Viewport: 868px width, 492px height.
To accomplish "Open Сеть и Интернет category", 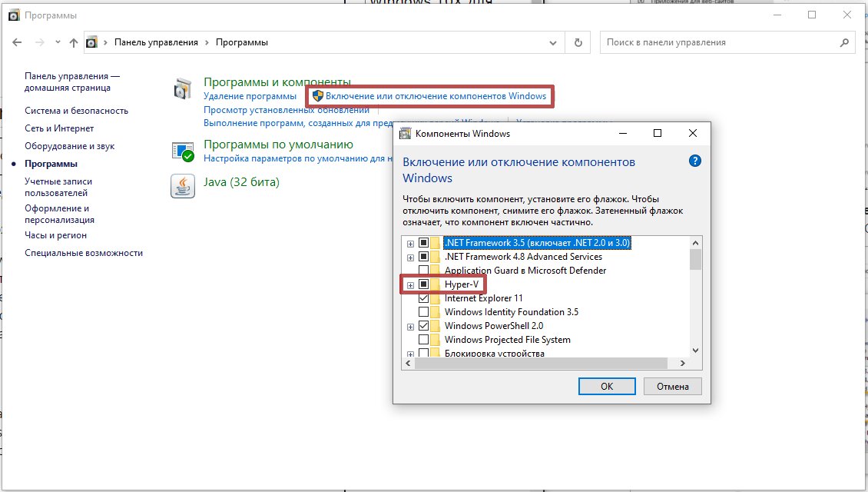I will coord(59,128).
